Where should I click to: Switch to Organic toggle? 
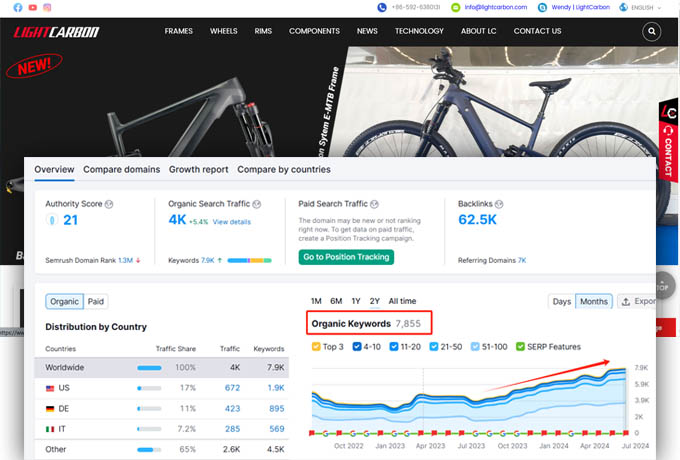coord(64,302)
